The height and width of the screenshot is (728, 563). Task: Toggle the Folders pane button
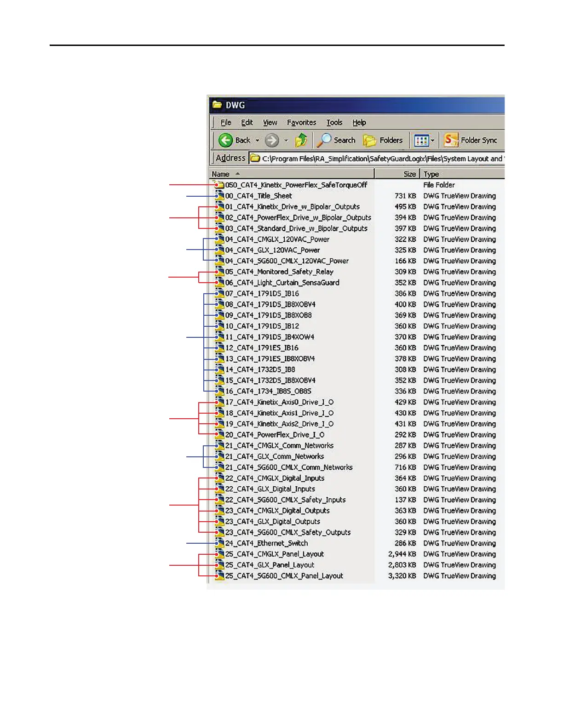(383, 140)
